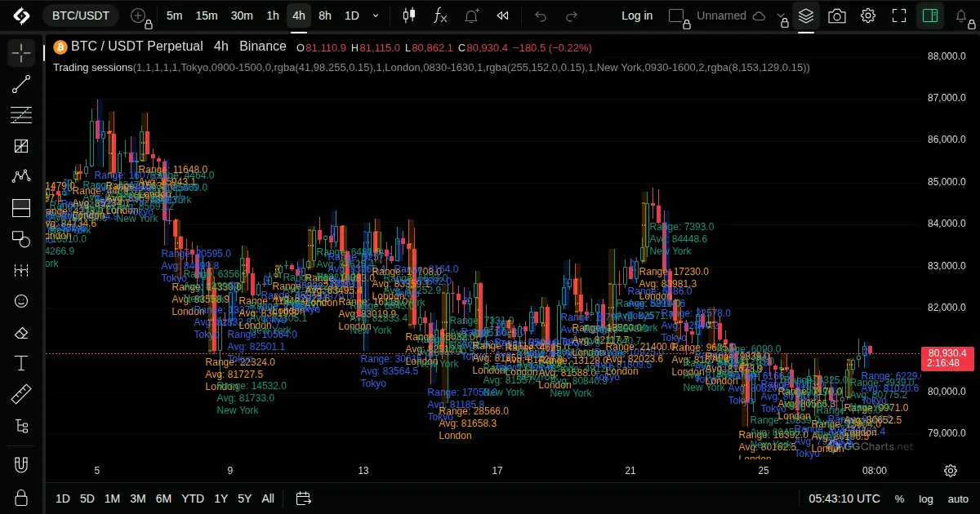Image resolution: width=980 pixels, height=514 pixels.
Task: Switch to 30m timeframe
Action: coord(242,16)
